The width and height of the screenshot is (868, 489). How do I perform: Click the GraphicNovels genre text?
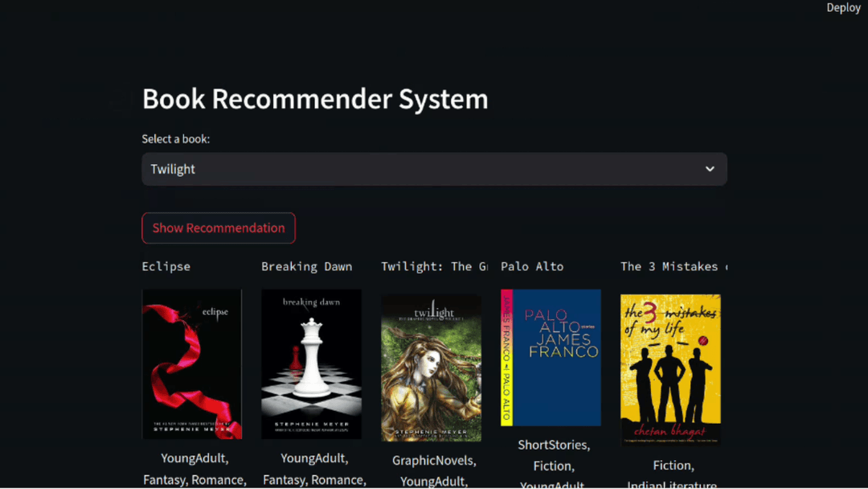click(434, 461)
